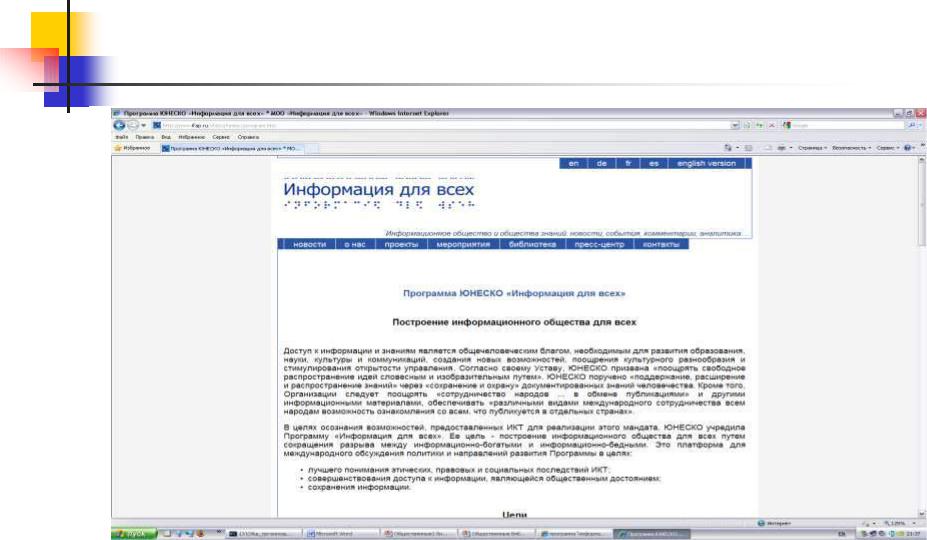The width and height of the screenshot is (927, 540).
Task: Open the Правка menu
Action: [x=145, y=137]
